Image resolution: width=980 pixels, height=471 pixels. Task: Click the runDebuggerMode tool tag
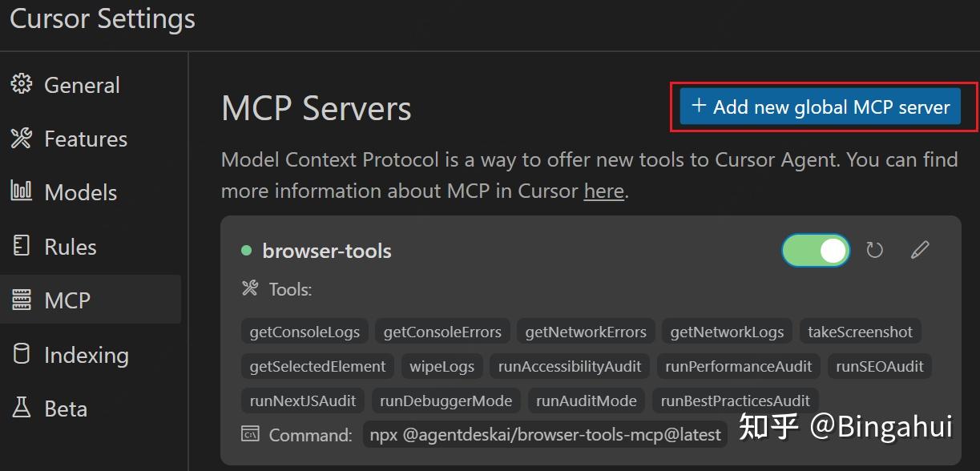[x=447, y=401]
